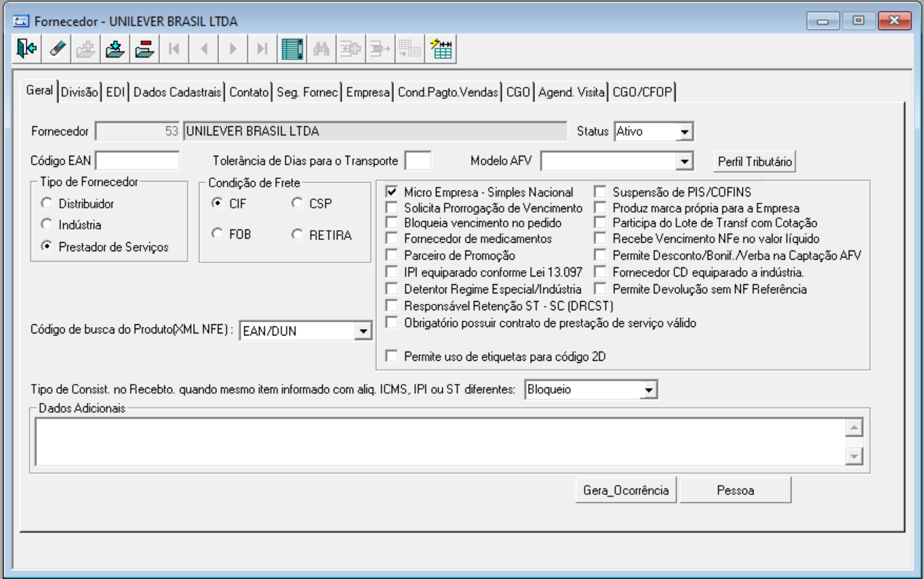Select Distribuidor supplier type
The height and width of the screenshot is (579, 924).
(x=47, y=204)
